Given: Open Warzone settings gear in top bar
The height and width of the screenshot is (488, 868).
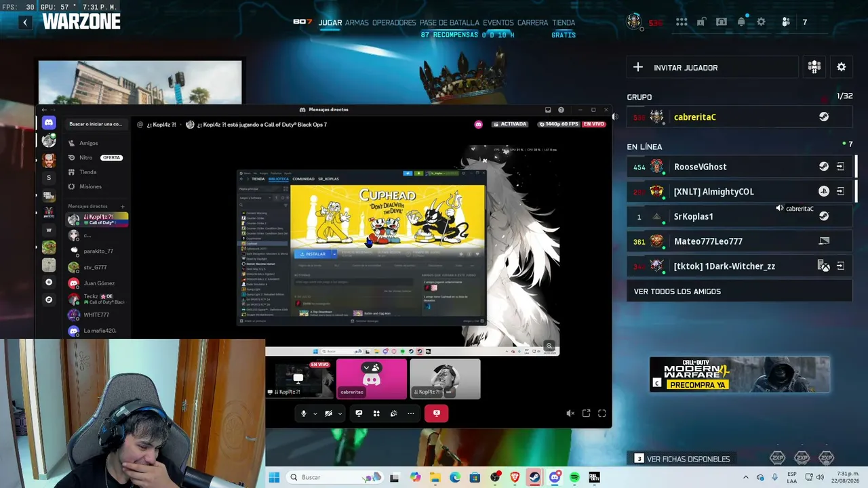Looking at the screenshot, I should [761, 22].
